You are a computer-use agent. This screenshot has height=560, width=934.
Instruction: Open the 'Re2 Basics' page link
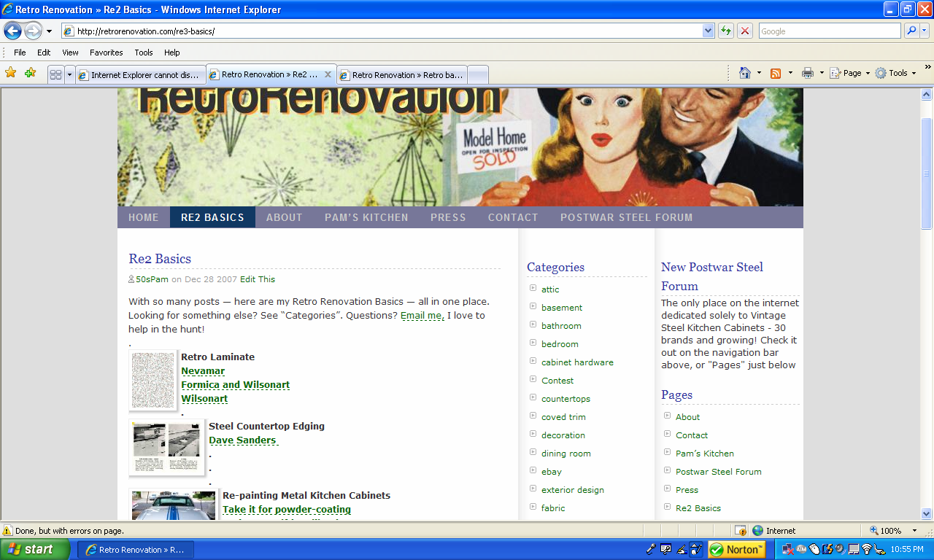(698, 508)
